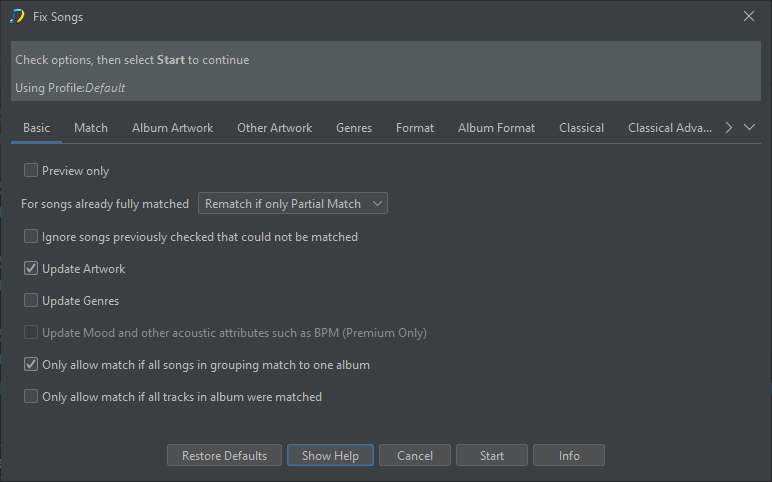Enable the Preview only checkbox

pos(31,171)
